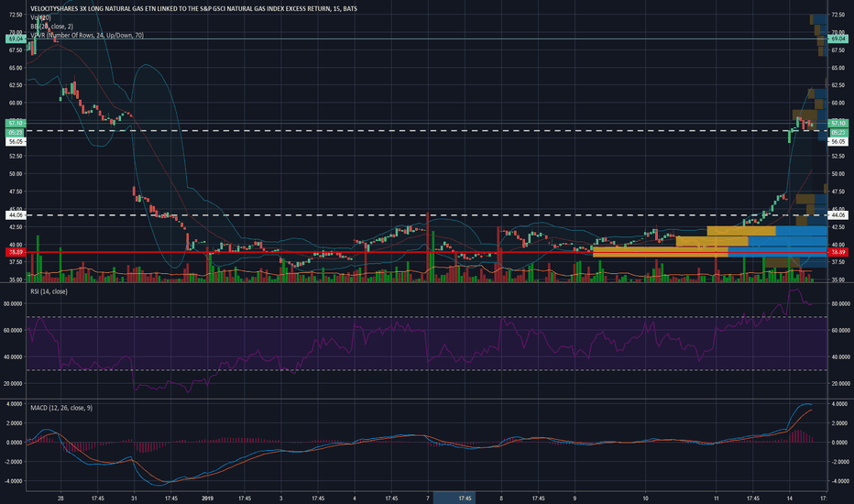This screenshot has height=504, width=854.
Task: Click the highlighted 17:45 crosshair time label
Action: (x=454, y=498)
